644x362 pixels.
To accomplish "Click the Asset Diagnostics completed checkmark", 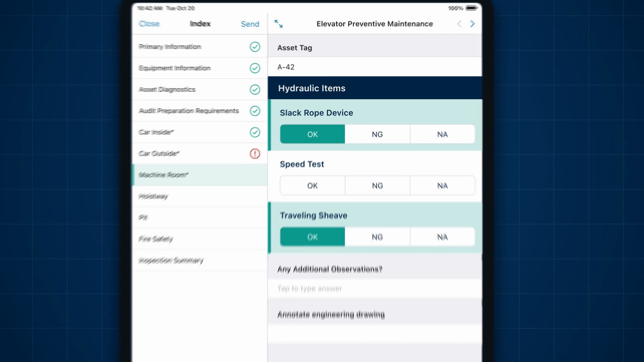I will (x=255, y=89).
